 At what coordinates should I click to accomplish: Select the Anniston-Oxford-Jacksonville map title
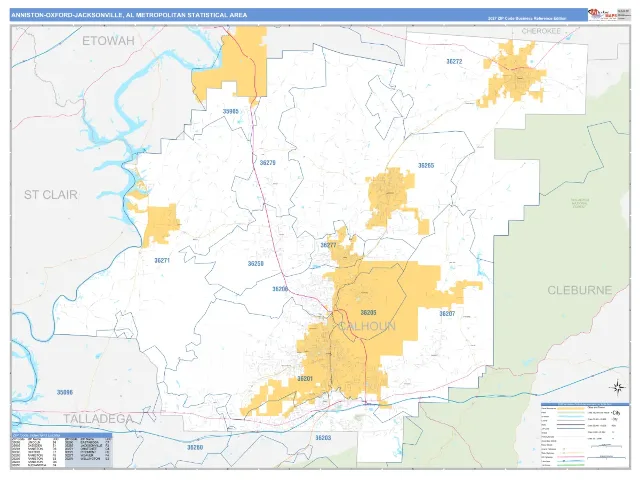(x=129, y=15)
